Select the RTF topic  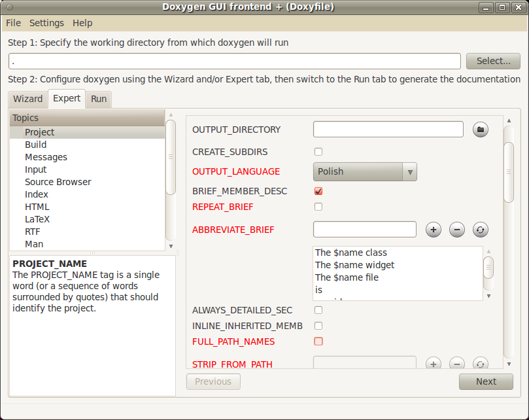(x=88, y=232)
